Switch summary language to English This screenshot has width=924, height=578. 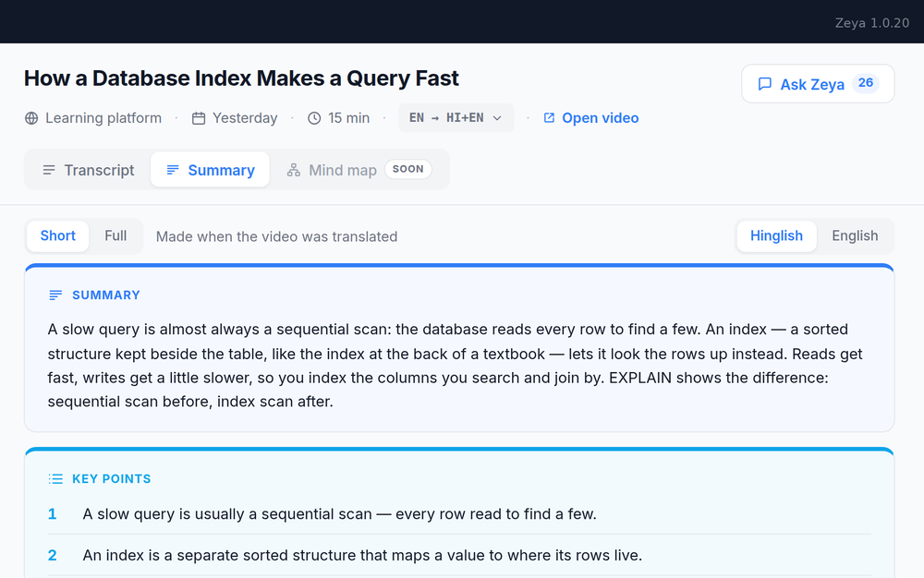coord(855,236)
